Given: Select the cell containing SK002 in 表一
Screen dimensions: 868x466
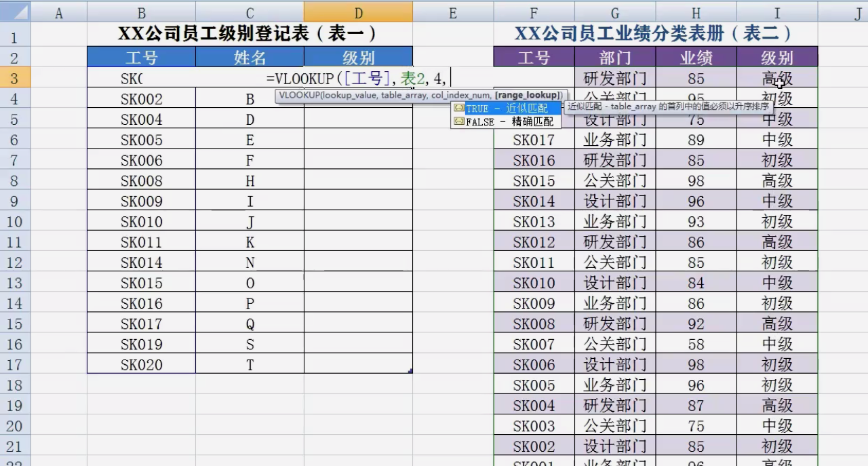Looking at the screenshot, I should [141, 99].
